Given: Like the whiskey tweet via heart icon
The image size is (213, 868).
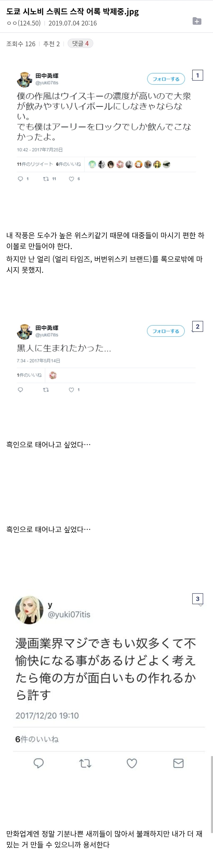Looking at the screenshot, I should tap(72, 179).
